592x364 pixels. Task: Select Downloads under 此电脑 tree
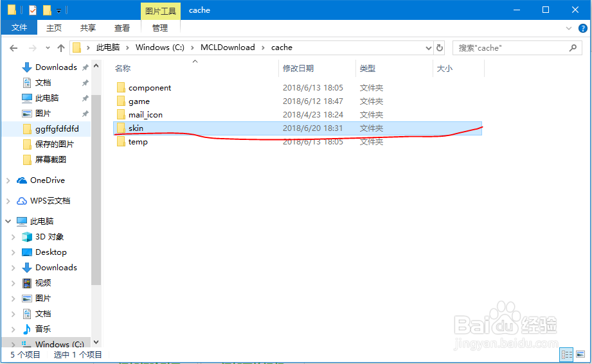pyautogui.click(x=56, y=268)
